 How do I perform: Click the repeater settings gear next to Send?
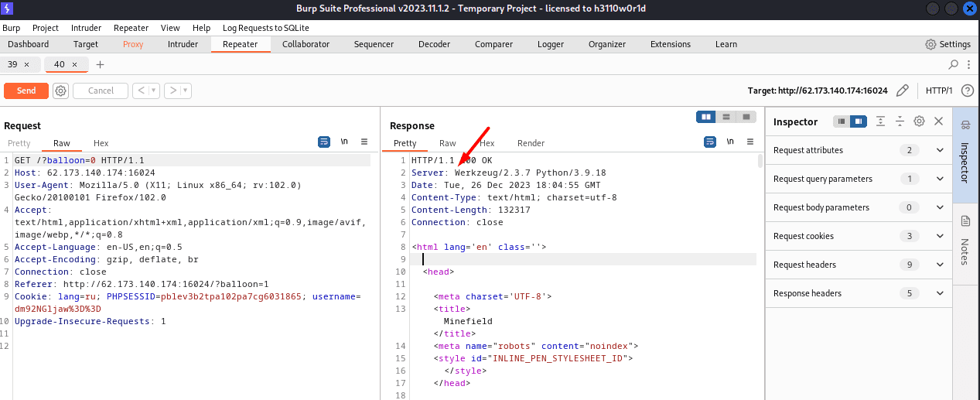click(x=60, y=91)
